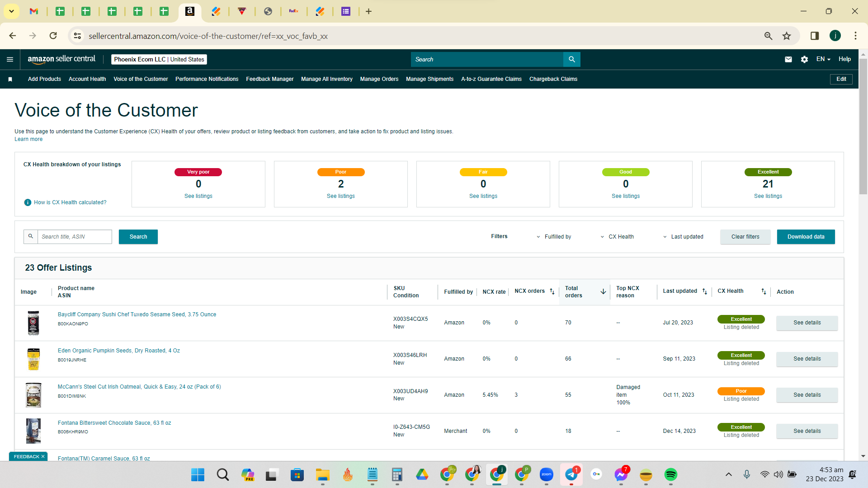Show hidden icons in the system tray

point(729,474)
